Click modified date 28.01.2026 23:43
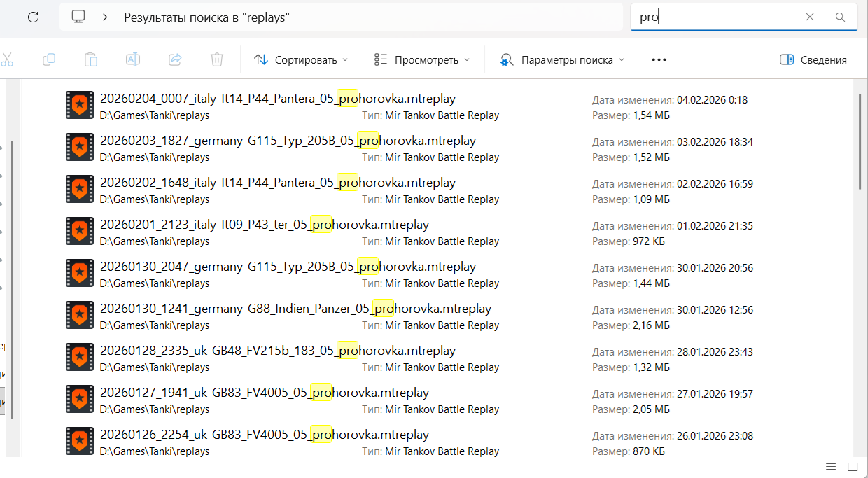868x478 pixels. coord(715,352)
